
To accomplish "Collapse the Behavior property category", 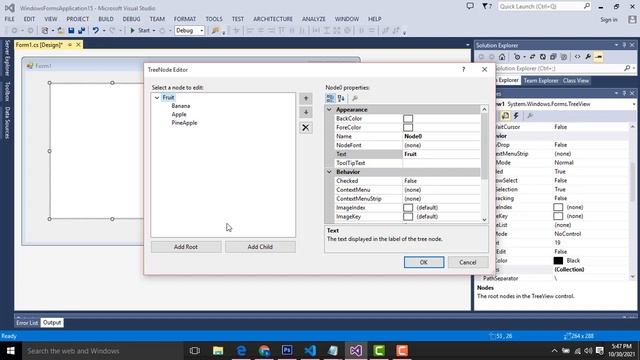I will point(329,172).
